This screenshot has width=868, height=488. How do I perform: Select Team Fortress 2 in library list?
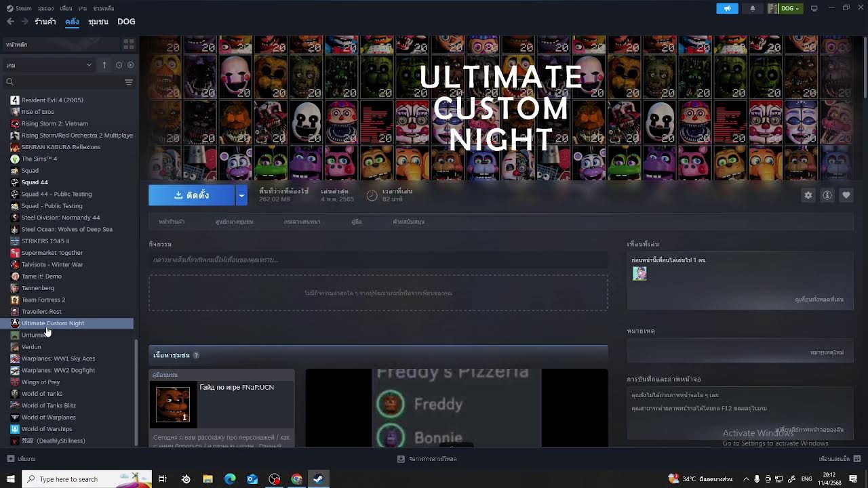[x=43, y=300]
